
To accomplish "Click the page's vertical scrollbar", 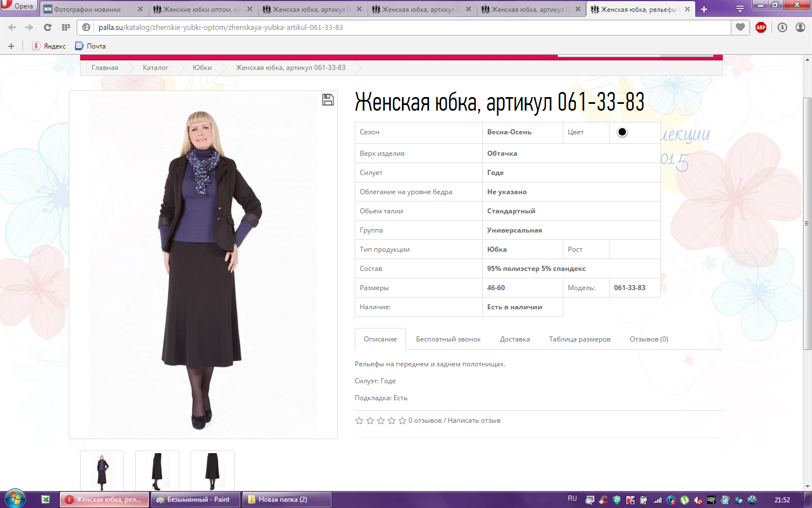I will click(807, 224).
